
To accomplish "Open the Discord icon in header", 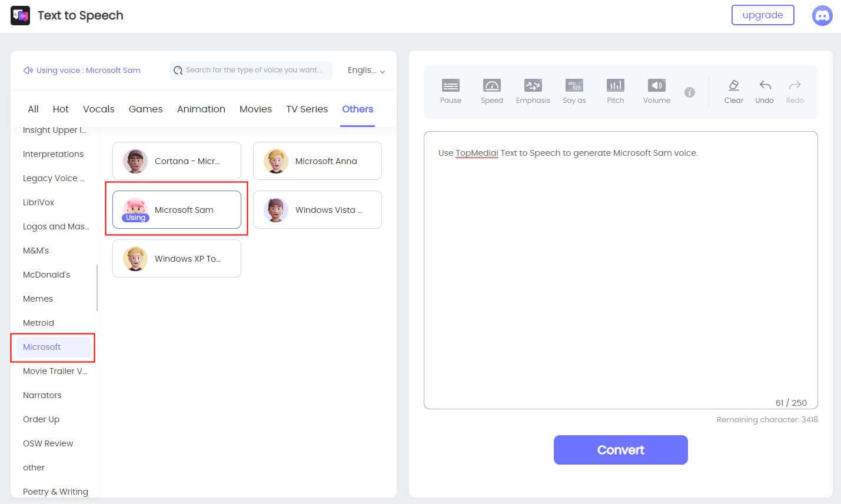I will pos(822,15).
